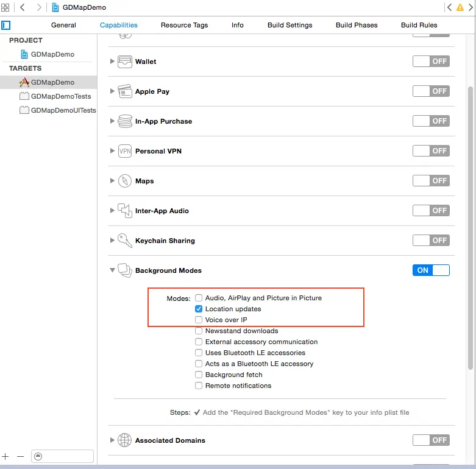Go forward with the right arrow

(39, 7)
